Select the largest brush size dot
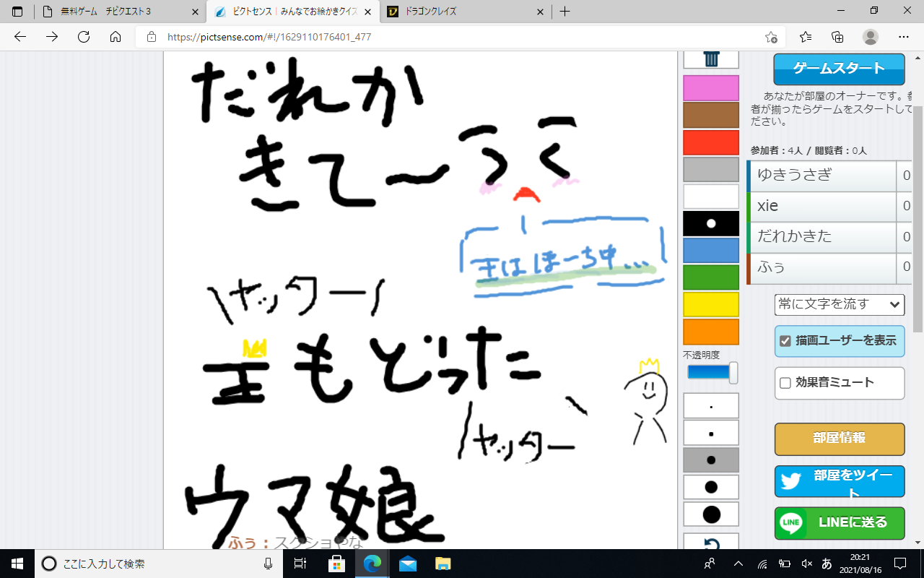 tap(711, 514)
